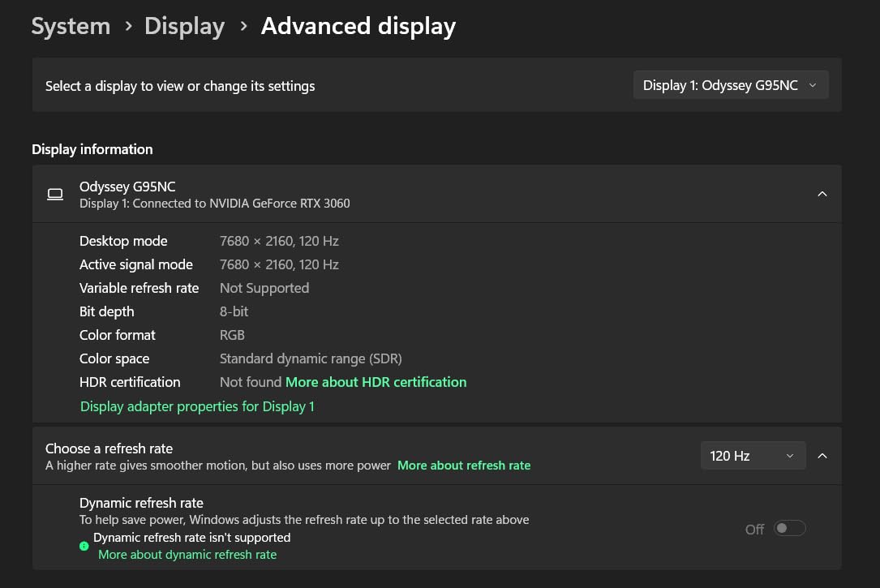880x588 pixels.
Task: Go back to the System breadcrumb
Action: (x=71, y=26)
